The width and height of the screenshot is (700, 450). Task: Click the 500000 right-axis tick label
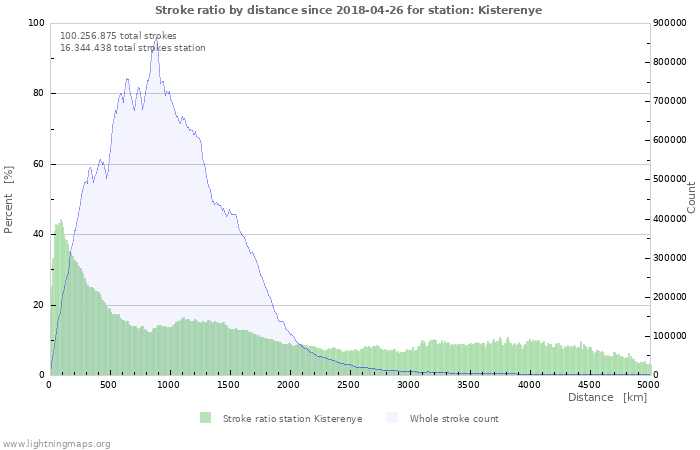[x=670, y=179]
